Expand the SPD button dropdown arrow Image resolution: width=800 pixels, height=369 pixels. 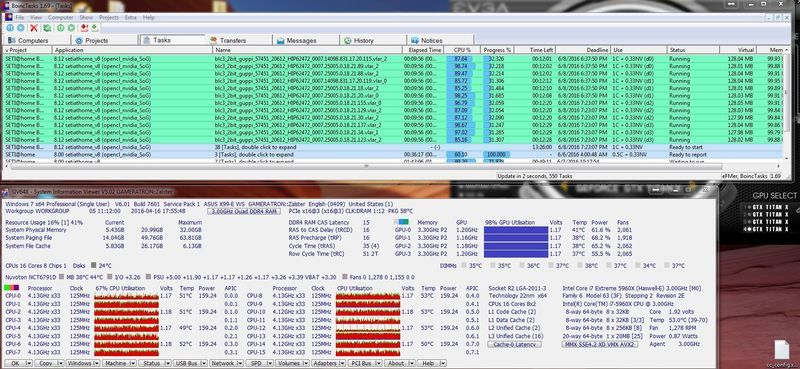270,363
